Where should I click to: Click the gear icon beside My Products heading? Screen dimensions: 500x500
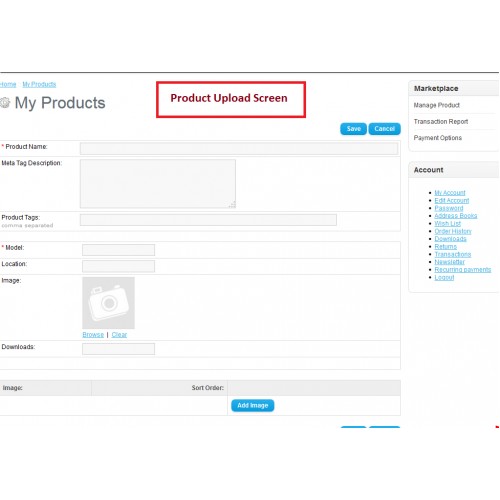pyautogui.click(x=5, y=103)
